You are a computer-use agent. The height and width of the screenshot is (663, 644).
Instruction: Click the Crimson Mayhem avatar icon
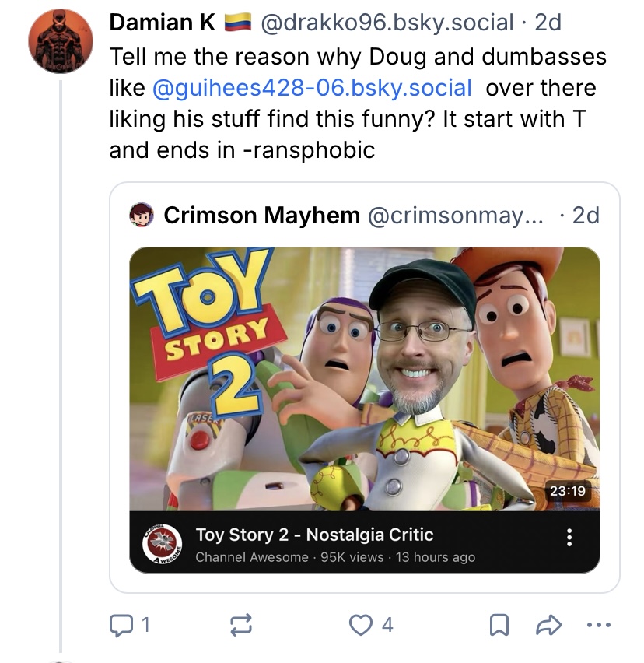141,216
